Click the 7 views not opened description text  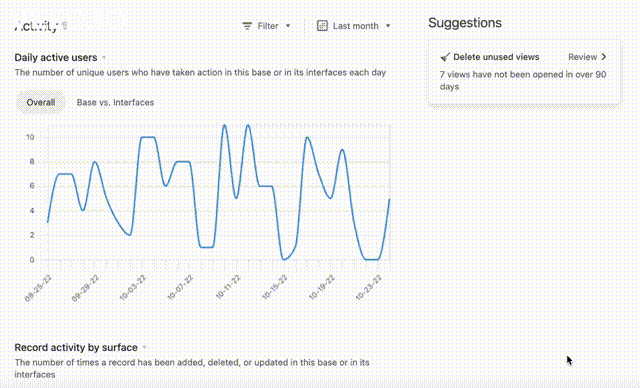(523, 80)
